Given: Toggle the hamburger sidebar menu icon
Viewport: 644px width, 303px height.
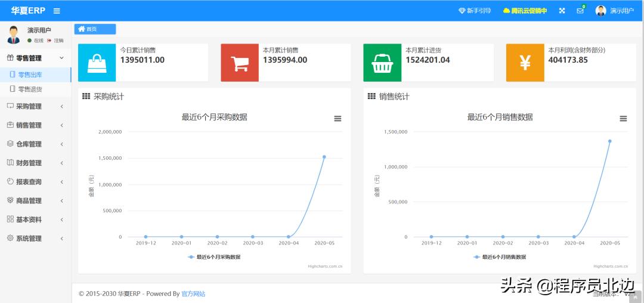Looking at the screenshot, I should [57, 11].
